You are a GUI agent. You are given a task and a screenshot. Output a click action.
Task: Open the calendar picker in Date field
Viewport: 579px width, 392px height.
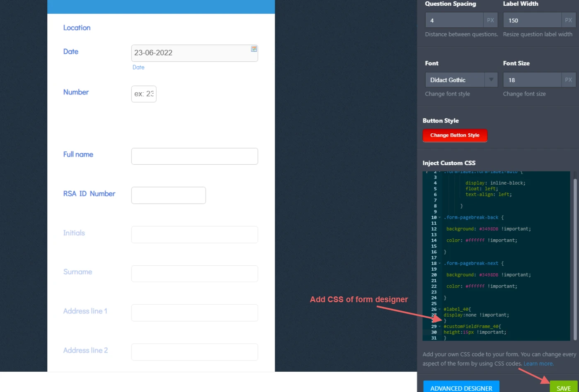pos(254,49)
